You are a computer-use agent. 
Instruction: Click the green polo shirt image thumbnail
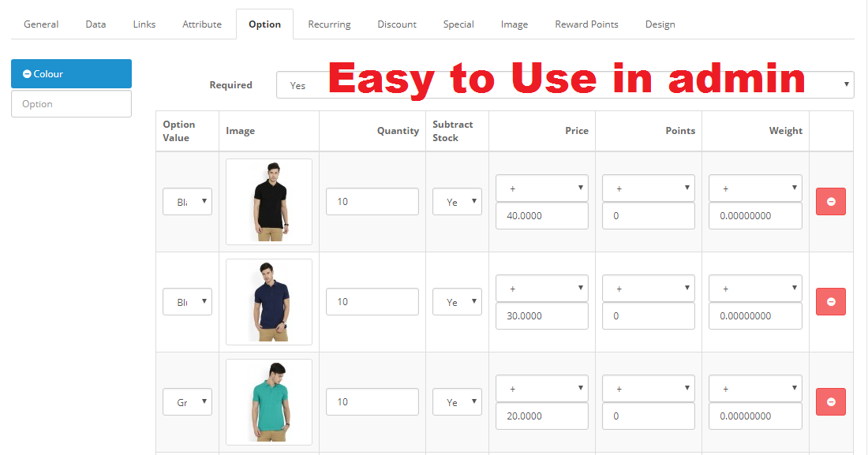click(x=269, y=402)
